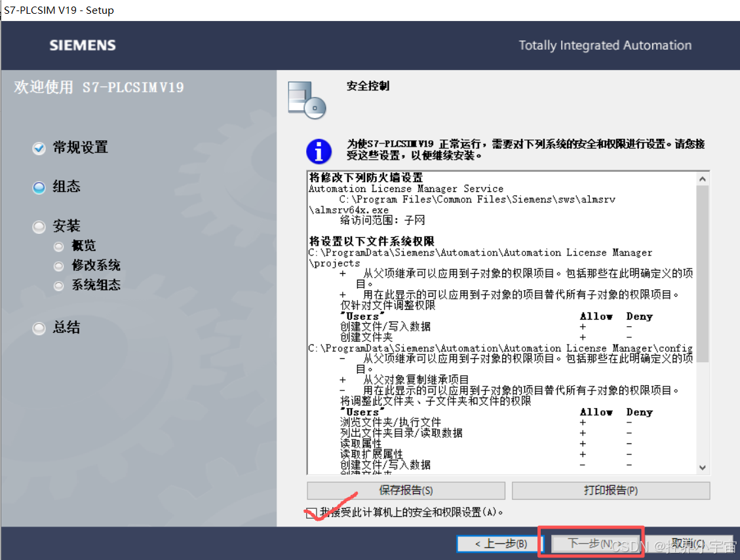Select the 组态 step label

pyautogui.click(x=66, y=187)
